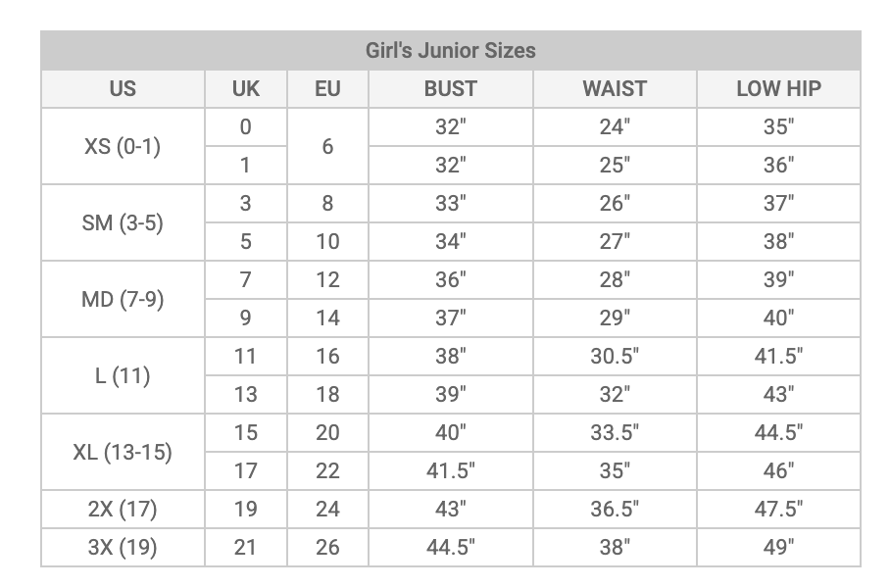Image resolution: width=890 pixels, height=588 pixels.
Task: Select the XS (0-1) size cell
Action: pos(123,146)
